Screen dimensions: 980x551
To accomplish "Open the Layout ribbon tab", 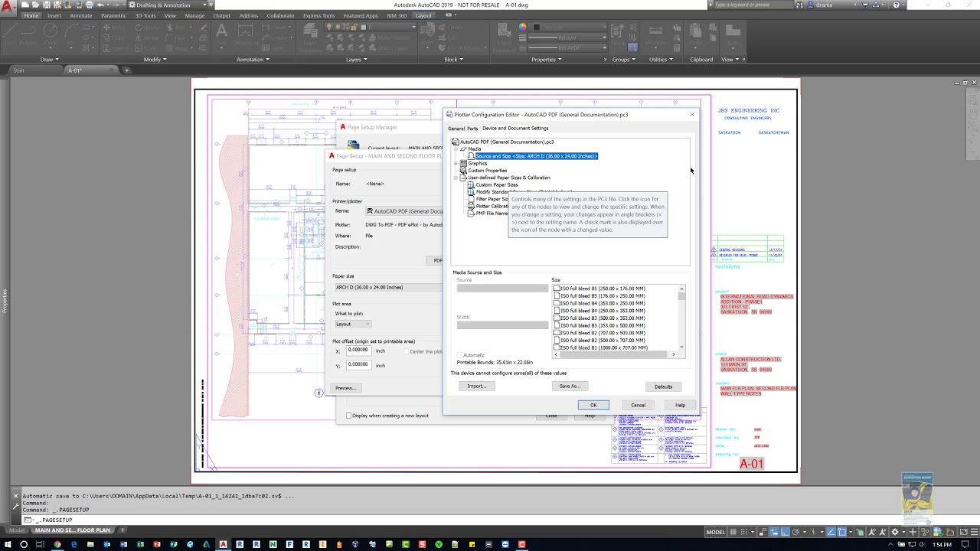I will pos(423,15).
